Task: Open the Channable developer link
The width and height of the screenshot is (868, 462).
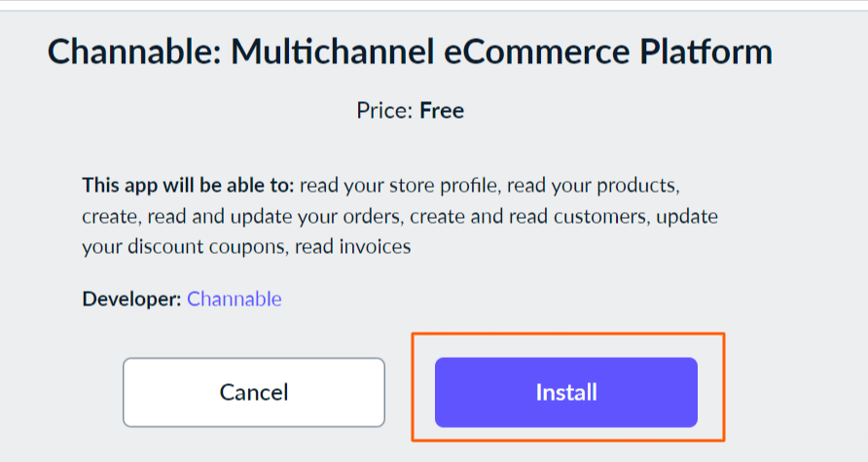Action: (x=235, y=299)
